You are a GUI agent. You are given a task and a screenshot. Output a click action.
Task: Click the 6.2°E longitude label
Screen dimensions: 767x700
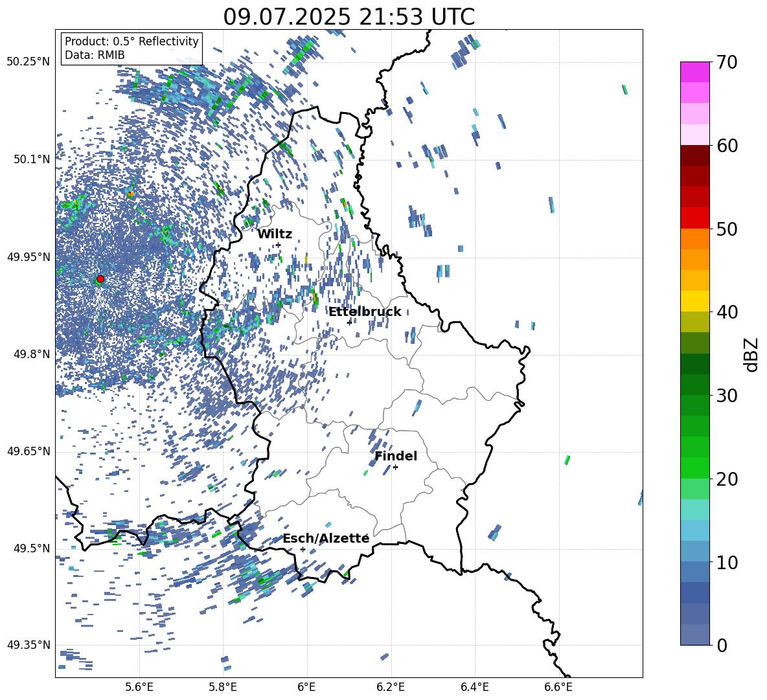coord(391,687)
